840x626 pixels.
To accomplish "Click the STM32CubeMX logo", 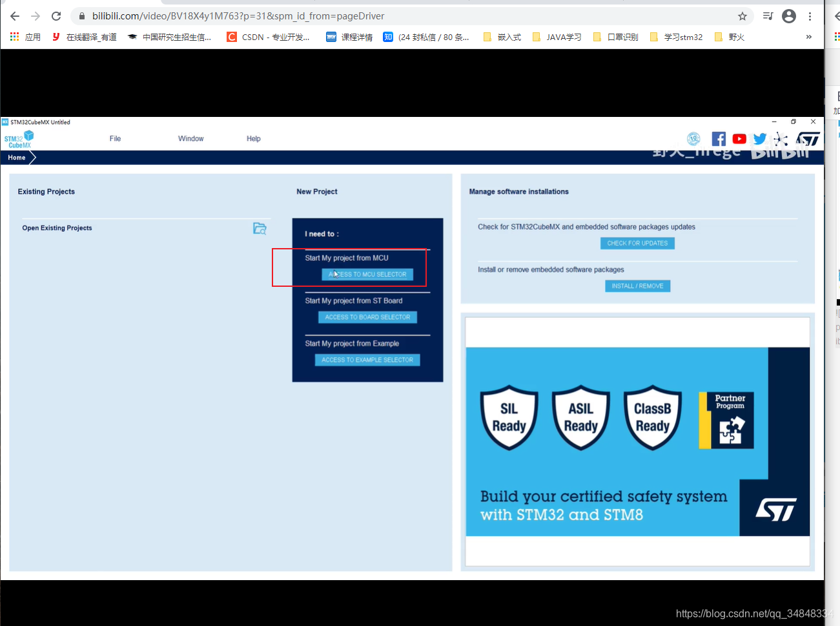I will point(19,139).
